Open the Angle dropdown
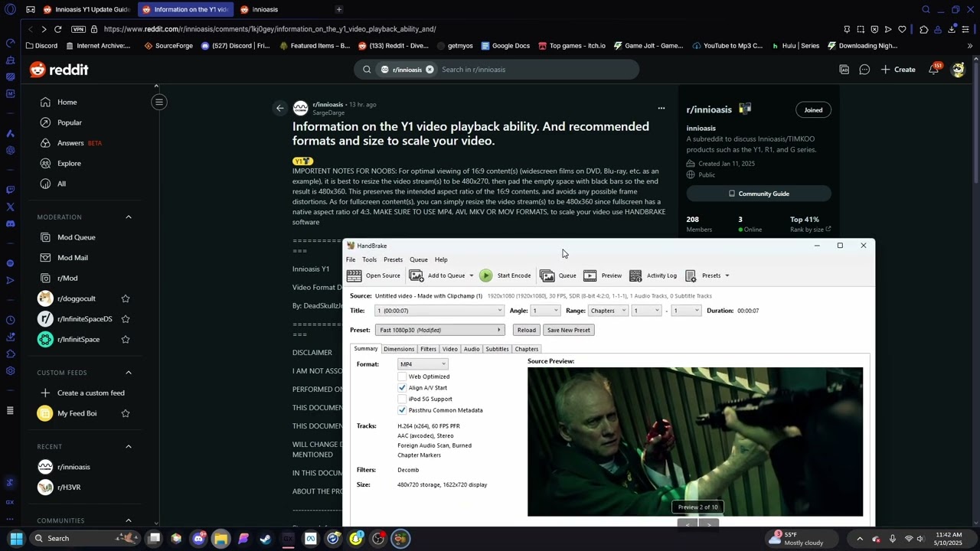The height and width of the screenshot is (551, 980). [x=546, y=311]
